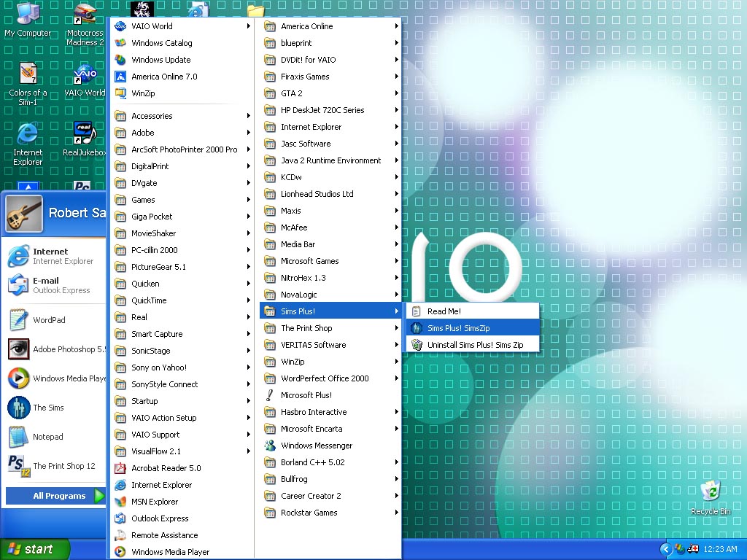Click the Robert user picture
The height and width of the screenshot is (560, 747).
tap(24, 214)
